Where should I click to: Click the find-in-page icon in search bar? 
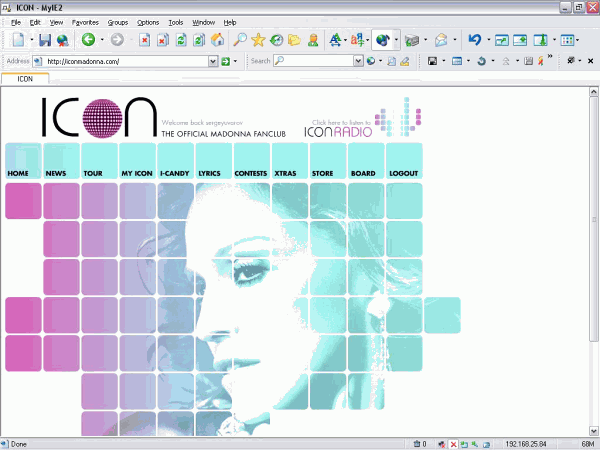391,61
